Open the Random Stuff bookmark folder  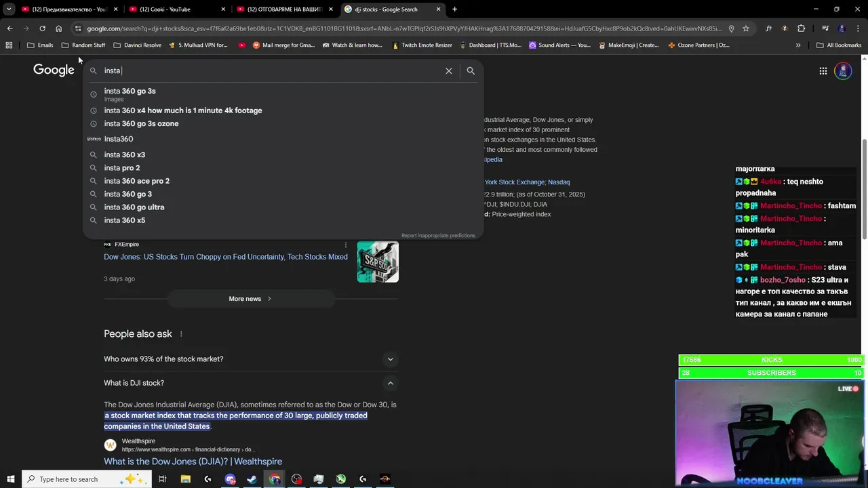(x=83, y=45)
